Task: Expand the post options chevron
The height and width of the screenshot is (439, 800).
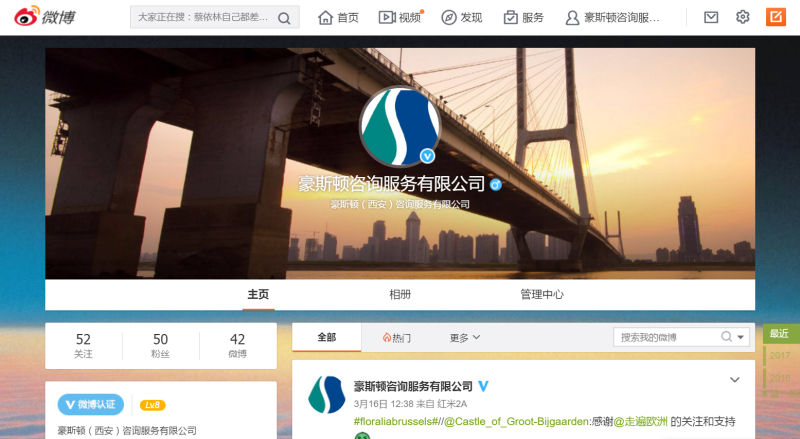Action: (x=735, y=380)
